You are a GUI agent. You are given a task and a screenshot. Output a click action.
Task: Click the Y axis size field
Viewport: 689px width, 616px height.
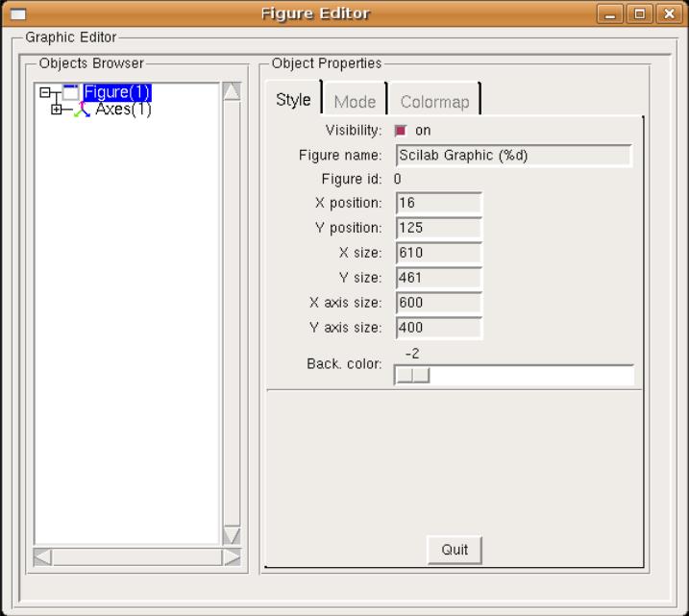438,328
